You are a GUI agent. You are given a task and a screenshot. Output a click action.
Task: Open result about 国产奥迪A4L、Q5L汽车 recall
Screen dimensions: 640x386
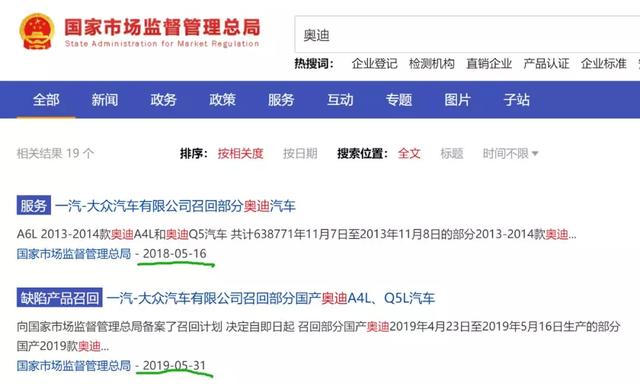[x=271, y=298]
